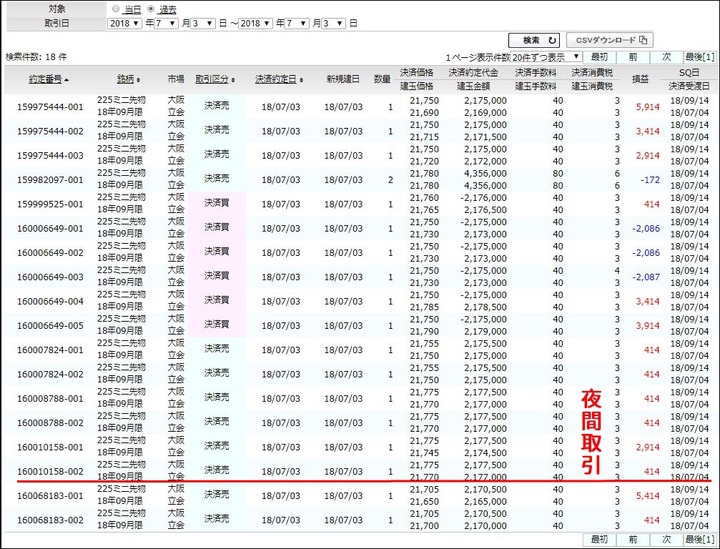
Task: Click order number 160006649-003
Action: tap(51, 277)
